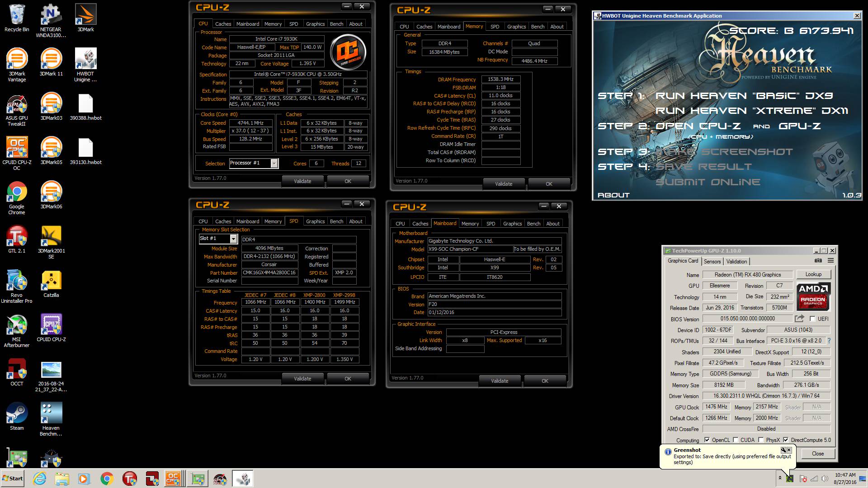This screenshot has height=488, width=868.
Task: Open File Explorer from the taskbar
Action: pos(62,479)
